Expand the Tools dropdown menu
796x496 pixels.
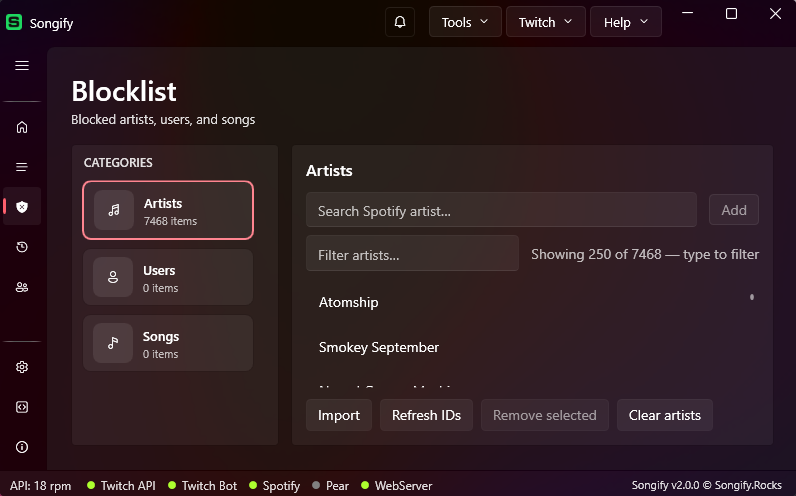tap(465, 22)
